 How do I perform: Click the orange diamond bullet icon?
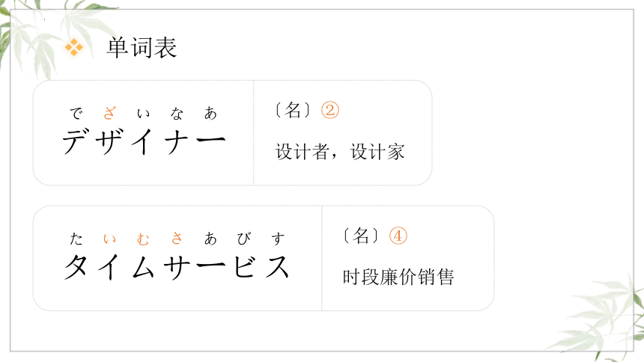[x=74, y=47]
